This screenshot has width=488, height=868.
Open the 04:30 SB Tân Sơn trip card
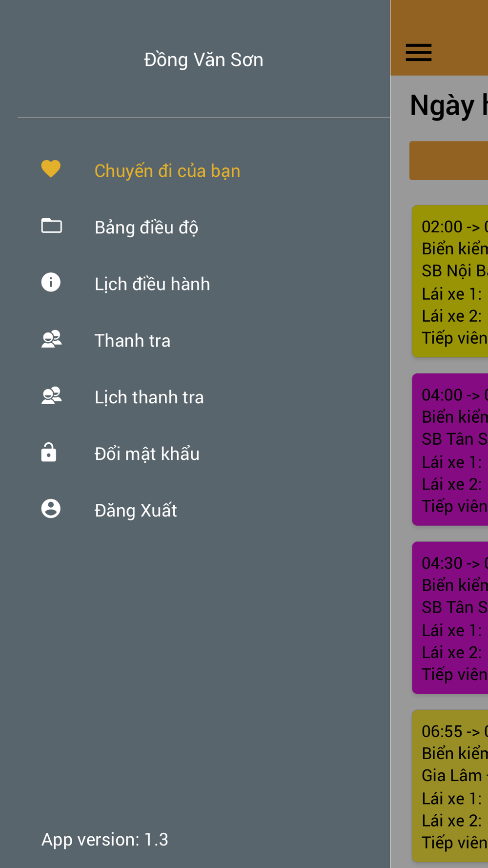tap(450, 618)
